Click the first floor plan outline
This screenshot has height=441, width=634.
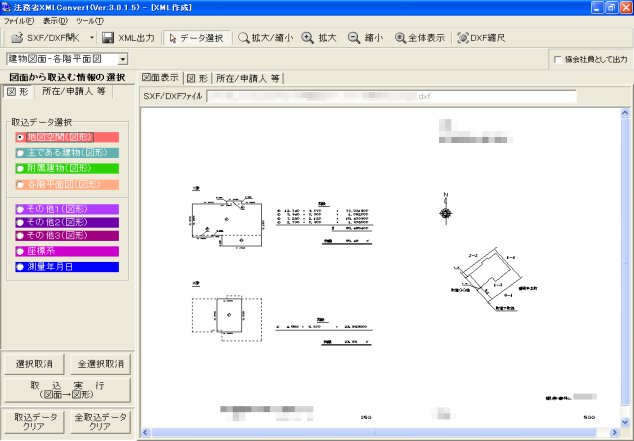coord(227,223)
